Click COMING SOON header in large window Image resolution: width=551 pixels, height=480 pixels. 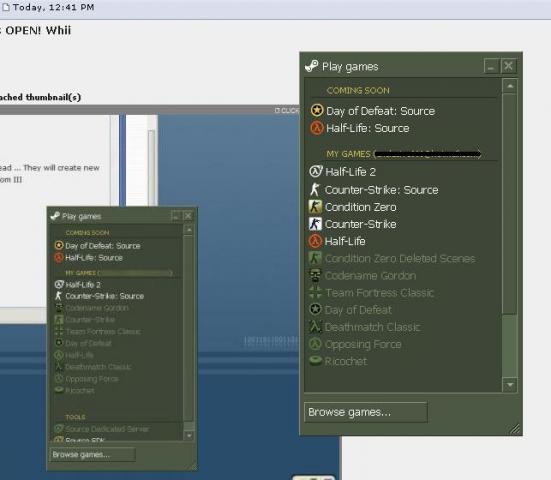pos(358,90)
